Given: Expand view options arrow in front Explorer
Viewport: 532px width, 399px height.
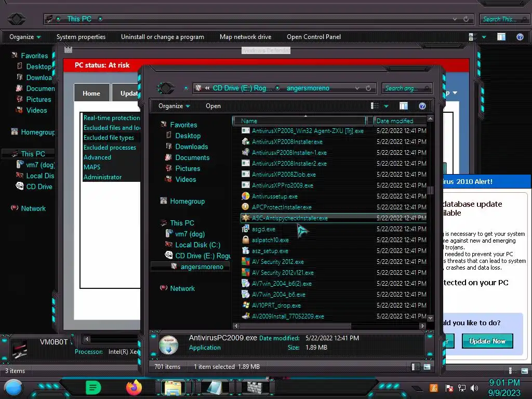Looking at the screenshot, I should coord(386,106).
